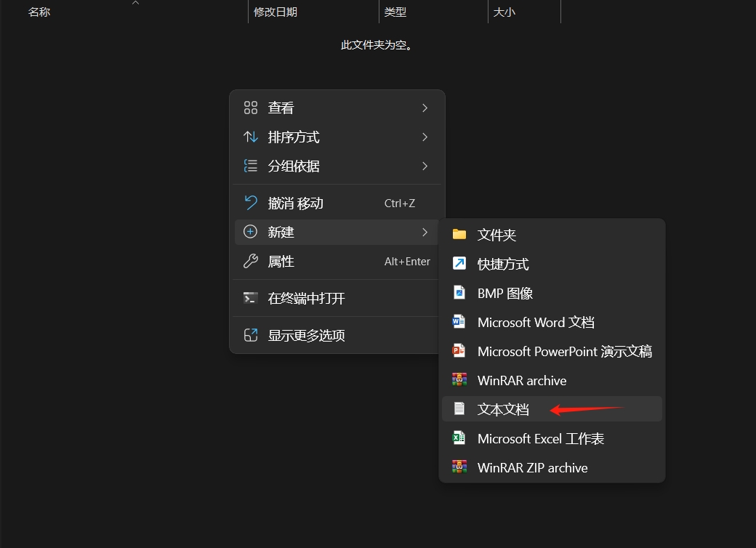Click the WinRAR ZIP archive icon
This screenshot has height=548, width=756.
tap(459, 467)
